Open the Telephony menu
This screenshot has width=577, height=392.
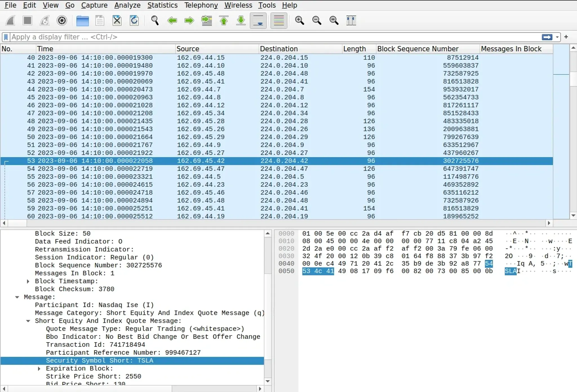201,5
